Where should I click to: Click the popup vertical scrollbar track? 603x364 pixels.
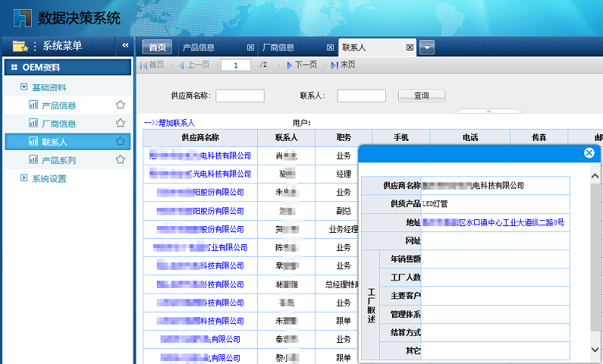click(x=595, y=262)
